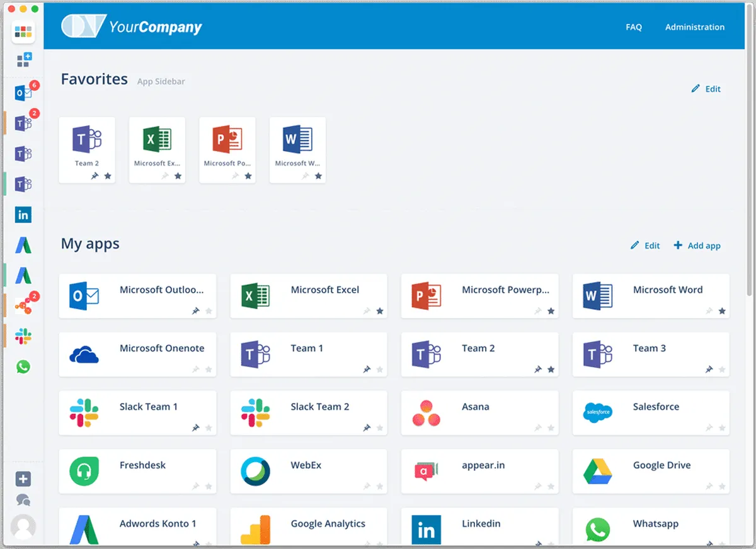Open the Microsoft Excel card in My apps
The image size is (756, 549).
[x=309, y=296]
